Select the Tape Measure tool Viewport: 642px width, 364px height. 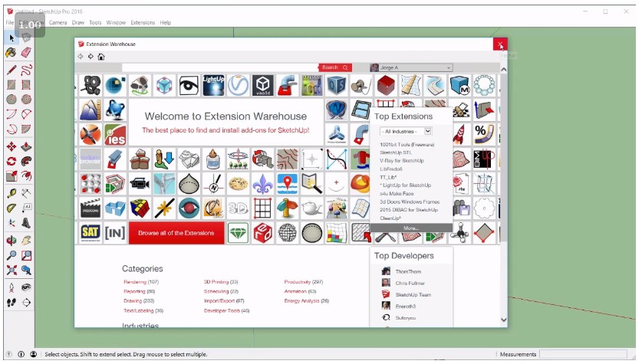tap(12, 193)
